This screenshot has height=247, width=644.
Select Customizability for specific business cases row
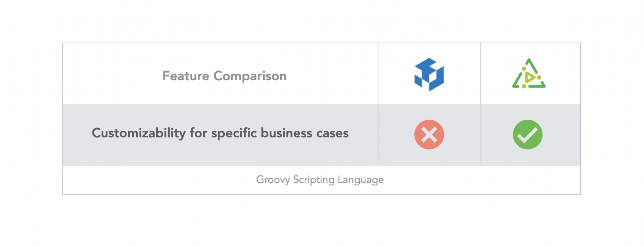pos(220,133)
